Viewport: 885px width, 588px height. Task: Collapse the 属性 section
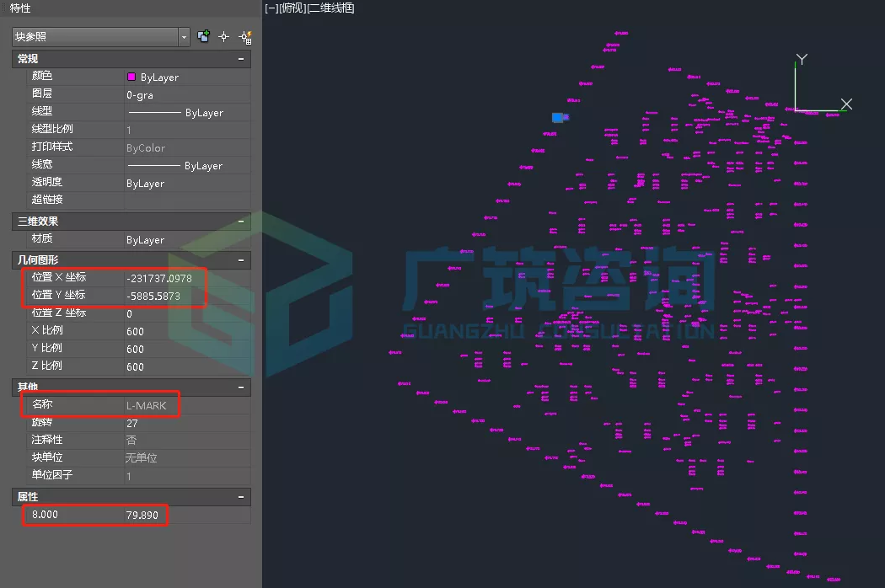pos(241,497)
